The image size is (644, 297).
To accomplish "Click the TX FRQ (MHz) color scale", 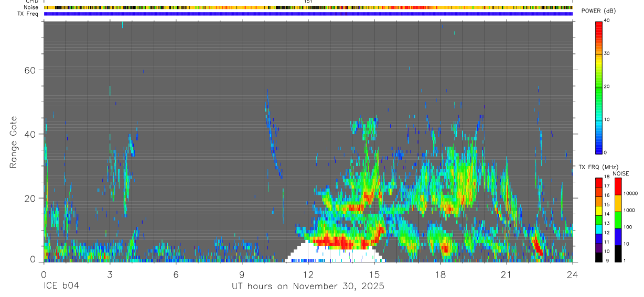I will coord(599,220).
